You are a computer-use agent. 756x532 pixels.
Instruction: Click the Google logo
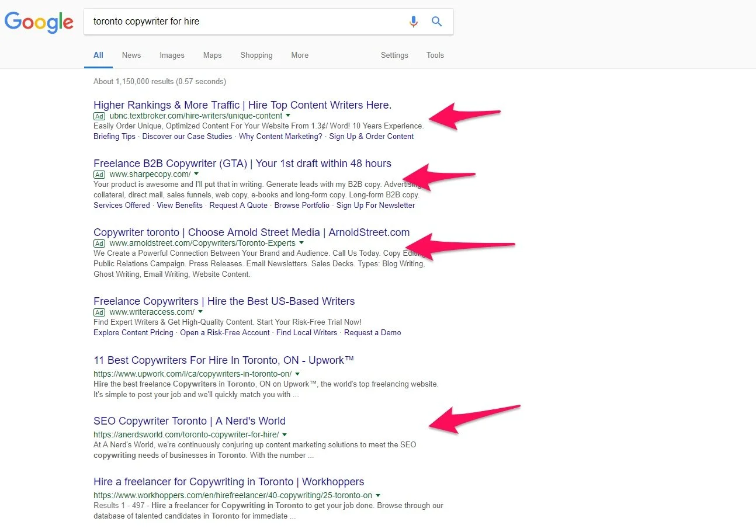point(39,22)
